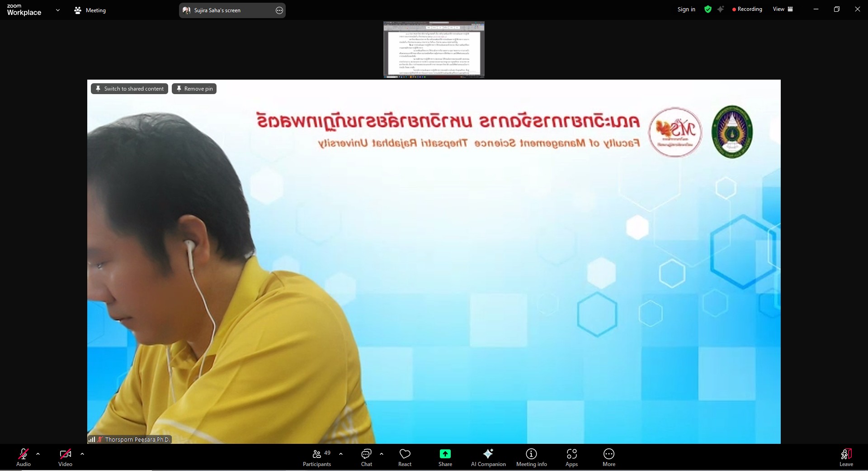Screen dimensions: 868x471
Task: Launch AI Companion
Action: tap(488, 457)
